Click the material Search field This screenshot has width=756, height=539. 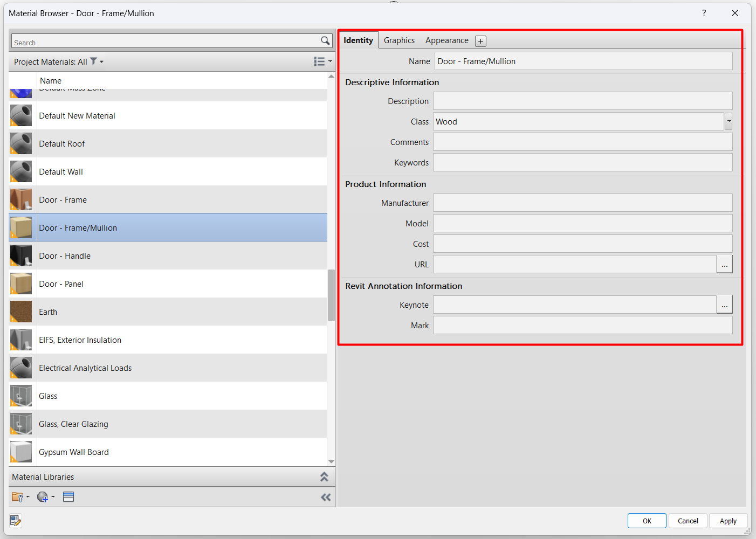pyautogui.click(x=166, y=41)
